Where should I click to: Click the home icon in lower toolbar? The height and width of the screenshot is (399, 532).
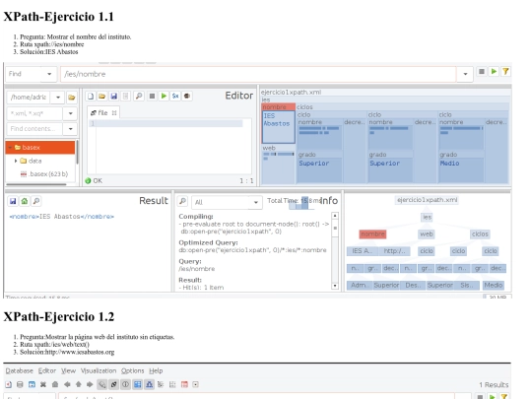coord(55,384)
